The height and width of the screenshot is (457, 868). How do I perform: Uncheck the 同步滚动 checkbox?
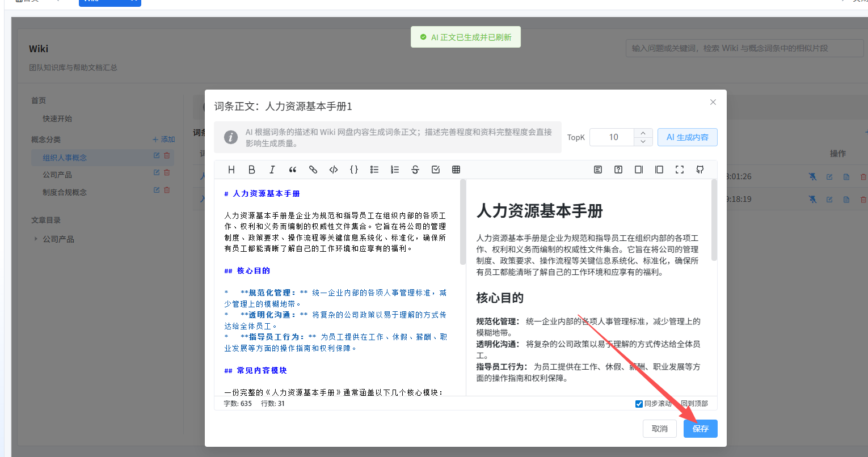(639, 404)
